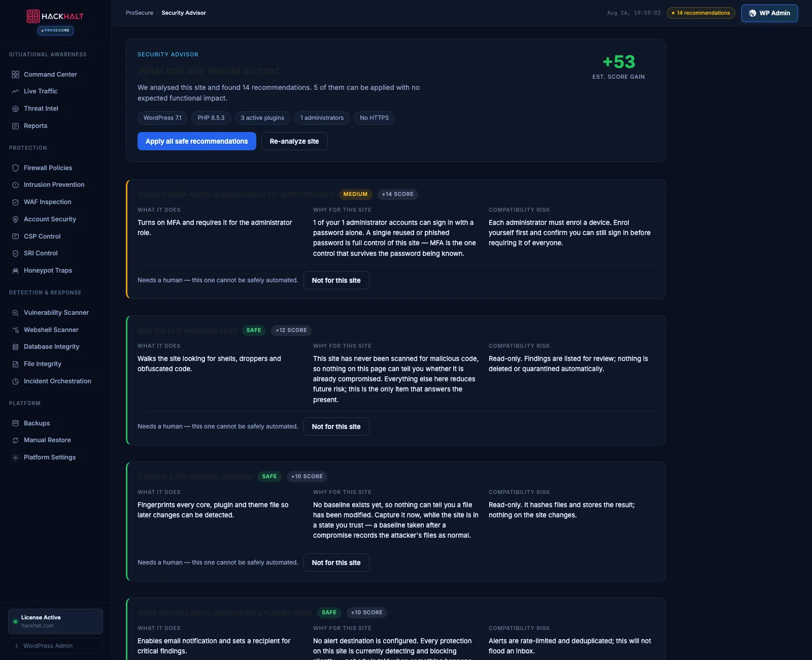The height and width of the screenshot is (660, 812).
Task: Click the Aug 26, 19:59:02 timestamp
Action: click(634, 13)
